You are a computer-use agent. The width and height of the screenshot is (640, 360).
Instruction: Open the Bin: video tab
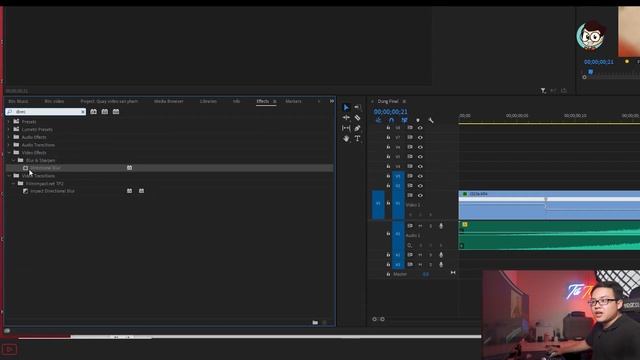(54, 101)
